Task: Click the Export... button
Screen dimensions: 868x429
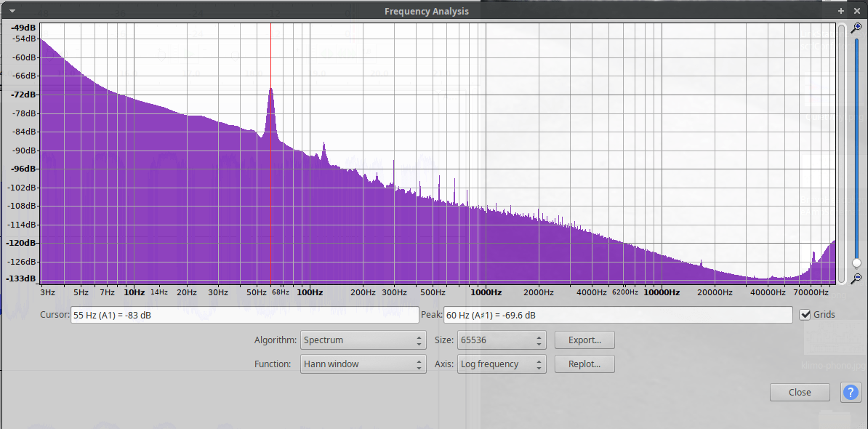Action: click(x=584, y=340)
